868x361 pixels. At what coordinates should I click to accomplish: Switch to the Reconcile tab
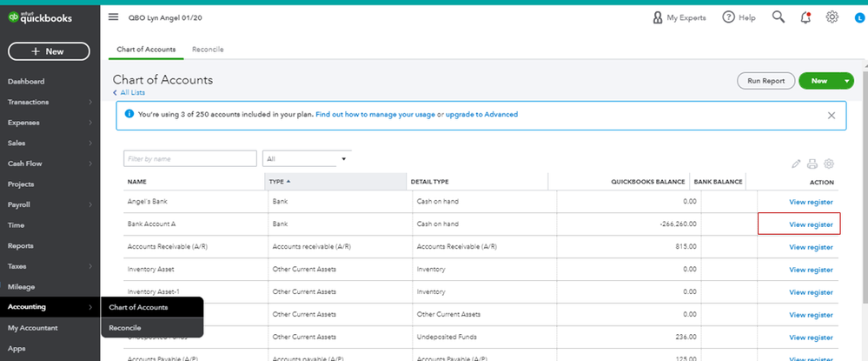[x=208, y=50]
